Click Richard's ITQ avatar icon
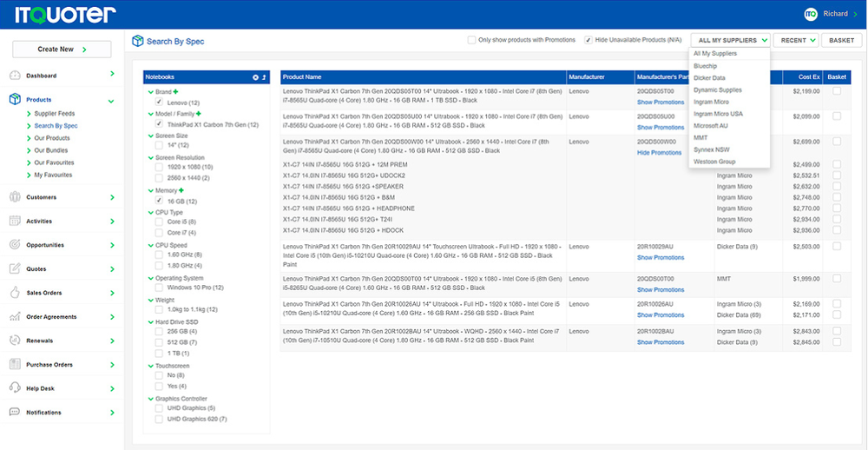868x450 pixels. [811, 14]
